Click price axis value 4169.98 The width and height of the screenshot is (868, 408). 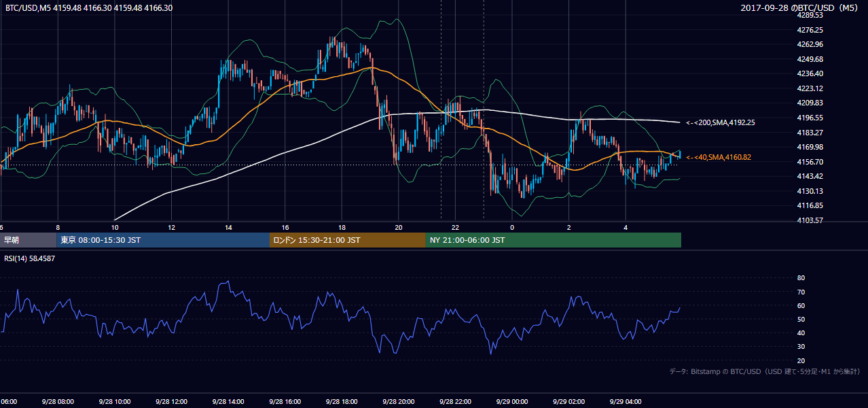(810, 147)
